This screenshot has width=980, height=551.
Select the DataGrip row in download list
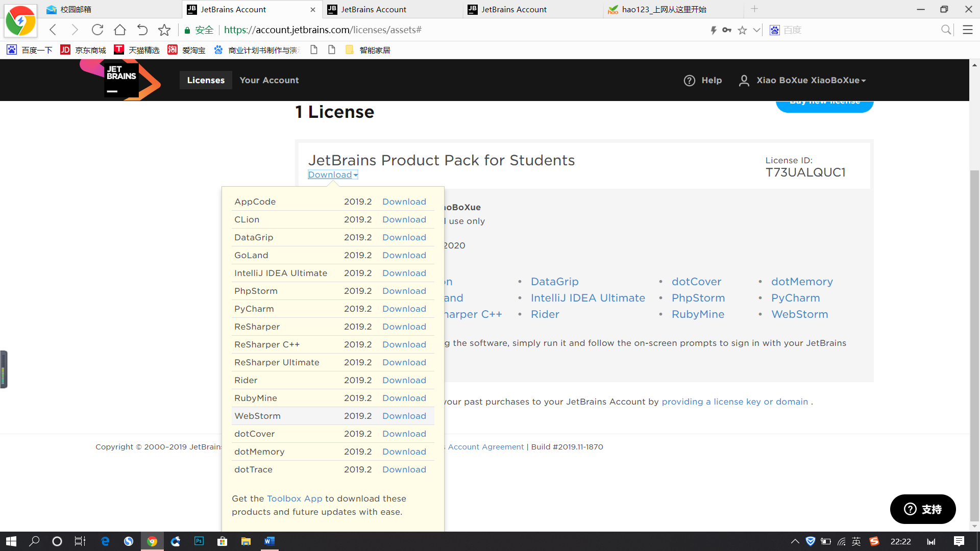pyautogui.click(x=333, y=237)
